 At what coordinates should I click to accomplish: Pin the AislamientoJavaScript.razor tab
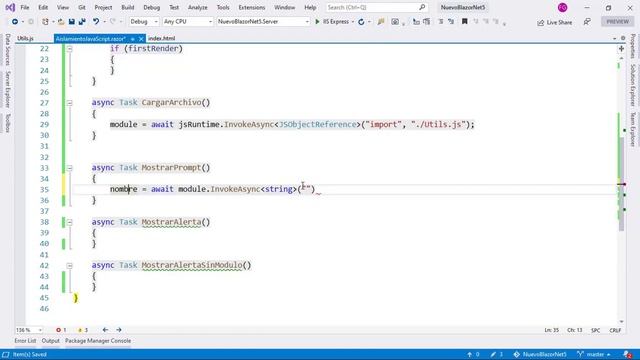133,39
